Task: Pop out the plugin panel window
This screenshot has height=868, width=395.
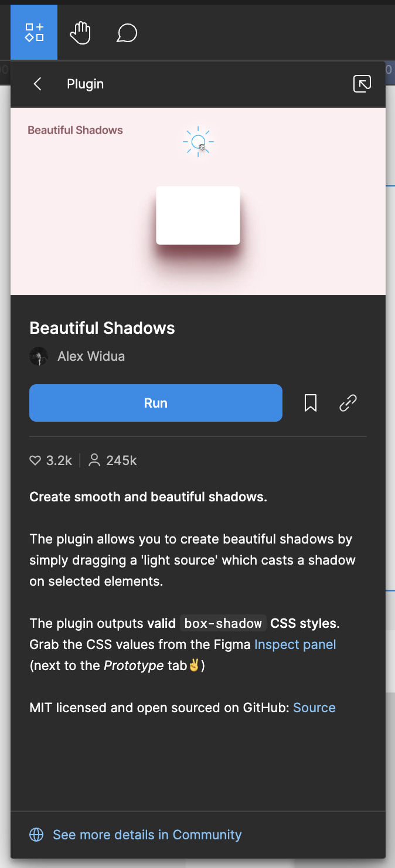Action: pyautogui.click(x=362, y=84)
